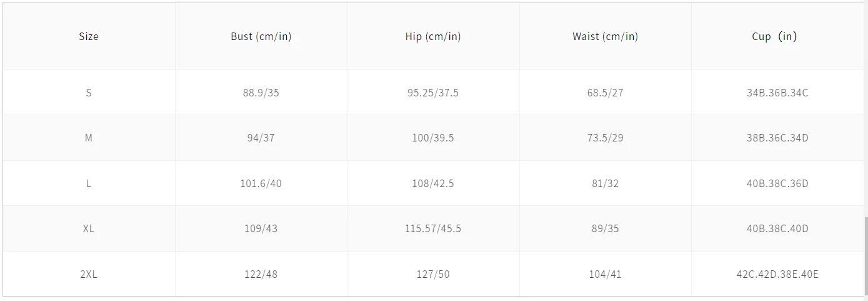868x301 pixels.
Task: Click the 73.5/29 waist measurement cell
Action: (x=605, y=138)
